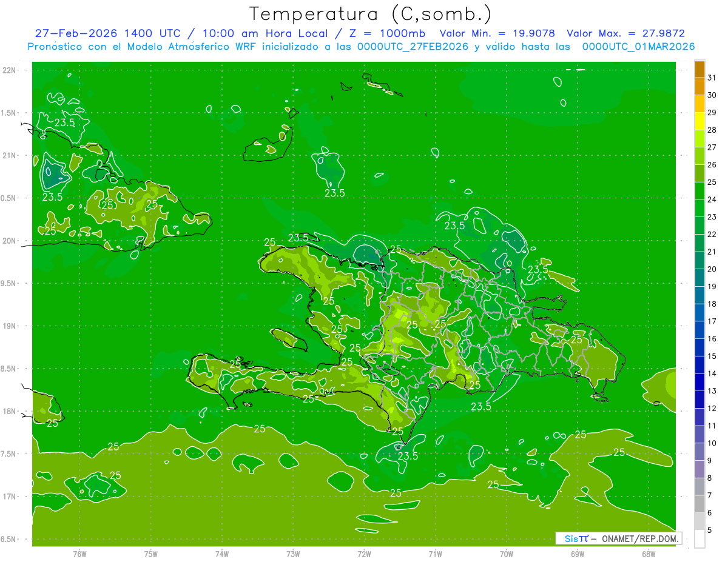The width and height of the screenshot is (728, 562).
Task: Click the '0000UTC_27FEB2026' initialization time
Action: (413, 47)
